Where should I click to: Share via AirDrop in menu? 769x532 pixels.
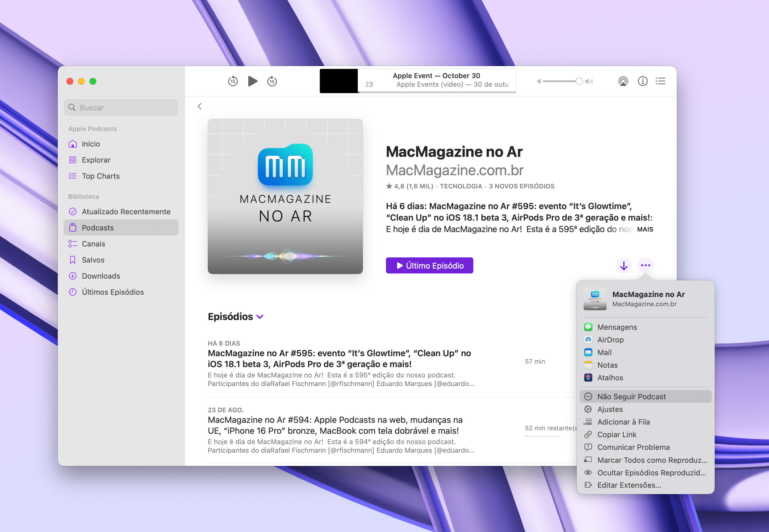coord(645,340)
